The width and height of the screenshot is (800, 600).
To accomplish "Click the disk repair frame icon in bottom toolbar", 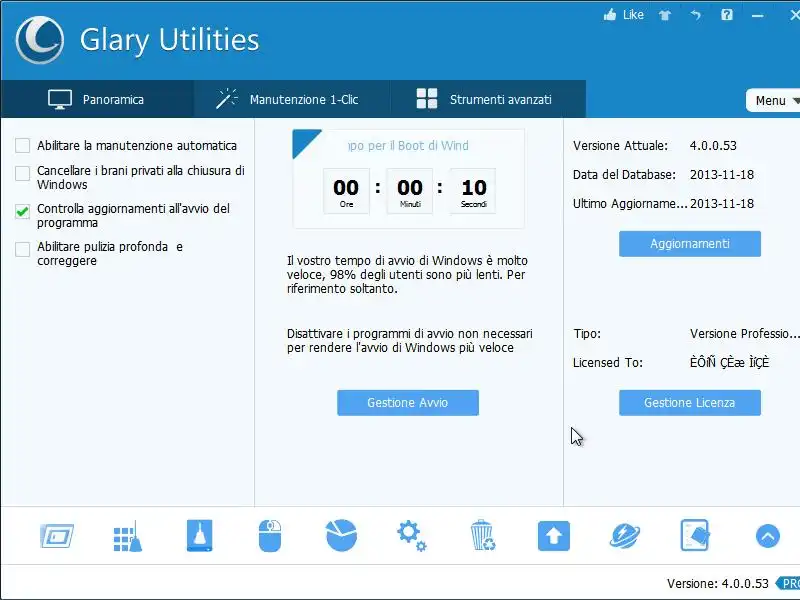I will click(x=57, y=536).
